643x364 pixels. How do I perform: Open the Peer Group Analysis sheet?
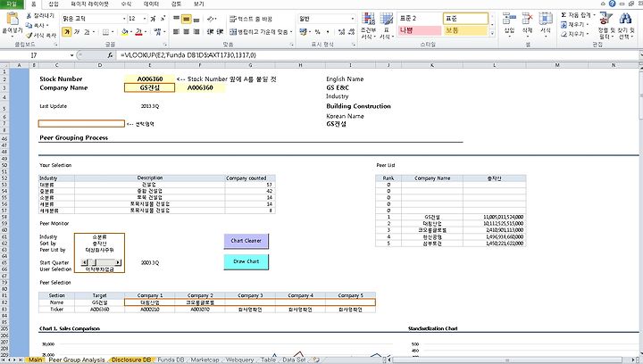pyautogui.click(x=77, y=360)
